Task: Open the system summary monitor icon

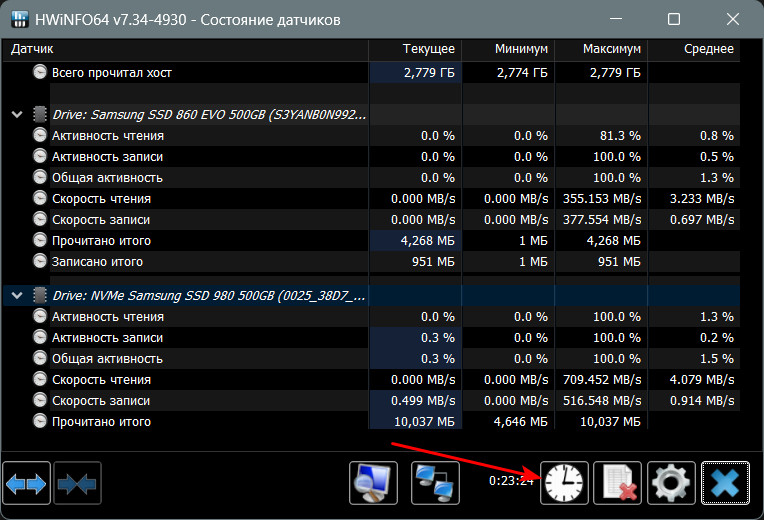Action: point(373,483)
